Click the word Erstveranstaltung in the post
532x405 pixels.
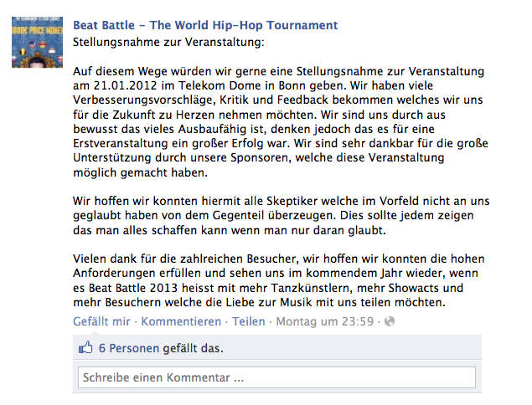coord(121,143)
